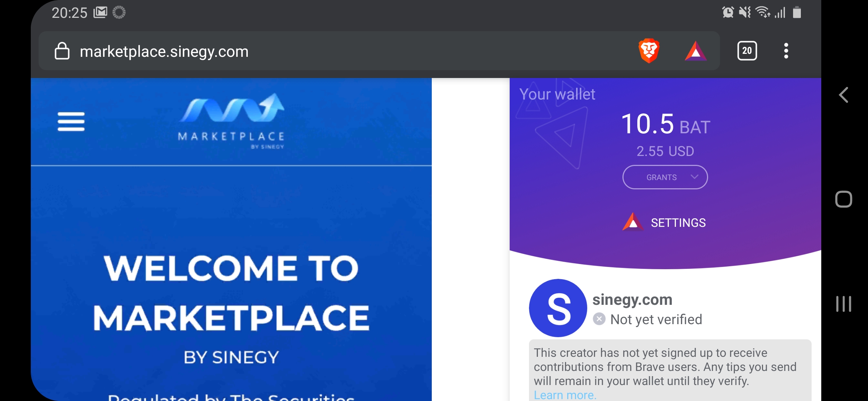
Task: Tap the Your wallet heading
Action: (557, 94)
